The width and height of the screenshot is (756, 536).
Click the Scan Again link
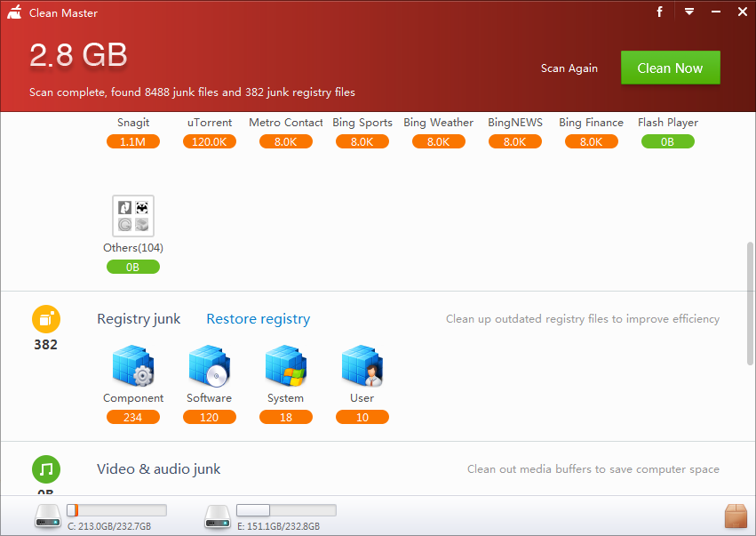coord(569,68)
